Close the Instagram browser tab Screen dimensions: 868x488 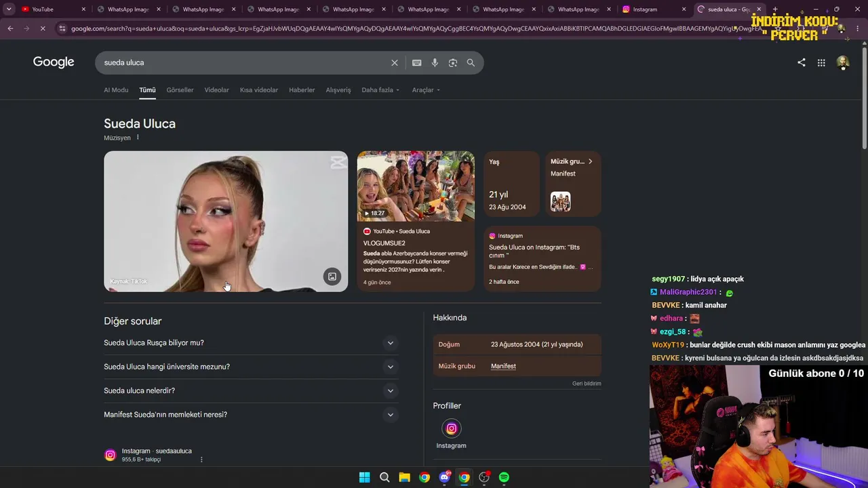point(684,9)
